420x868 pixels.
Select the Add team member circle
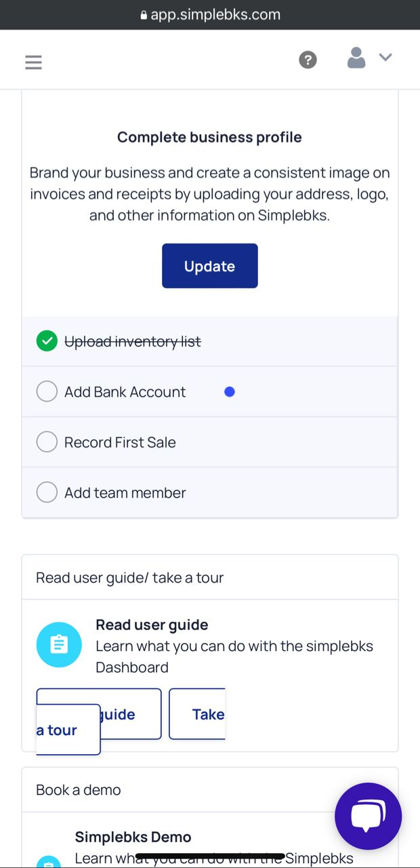47,492
